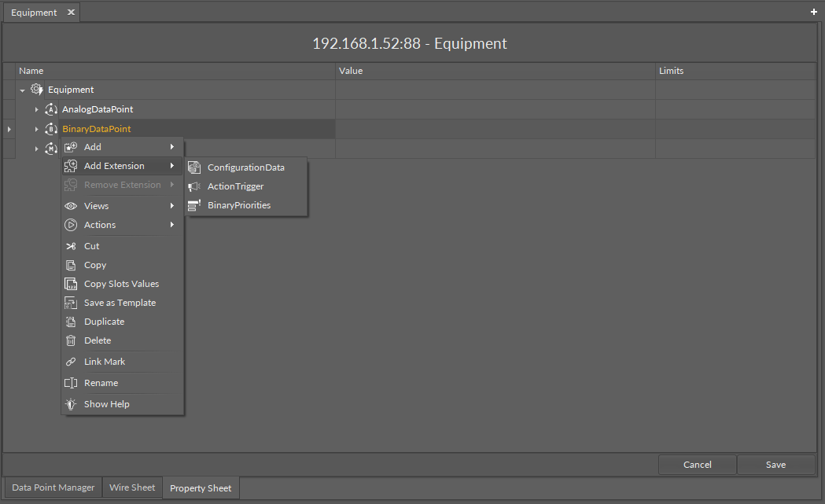
Task: Expand the BinaryDataPoint tree node
Action: point(36,129)
